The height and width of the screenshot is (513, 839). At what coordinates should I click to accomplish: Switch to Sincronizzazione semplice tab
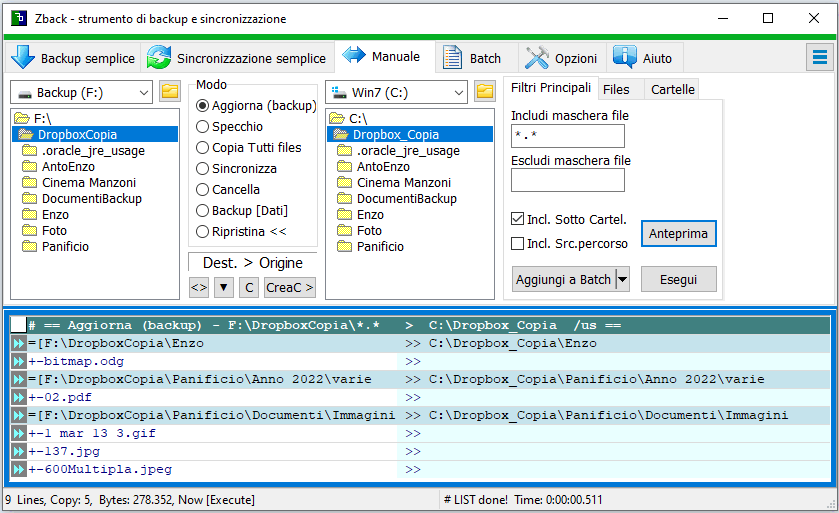tap(237, 58)
